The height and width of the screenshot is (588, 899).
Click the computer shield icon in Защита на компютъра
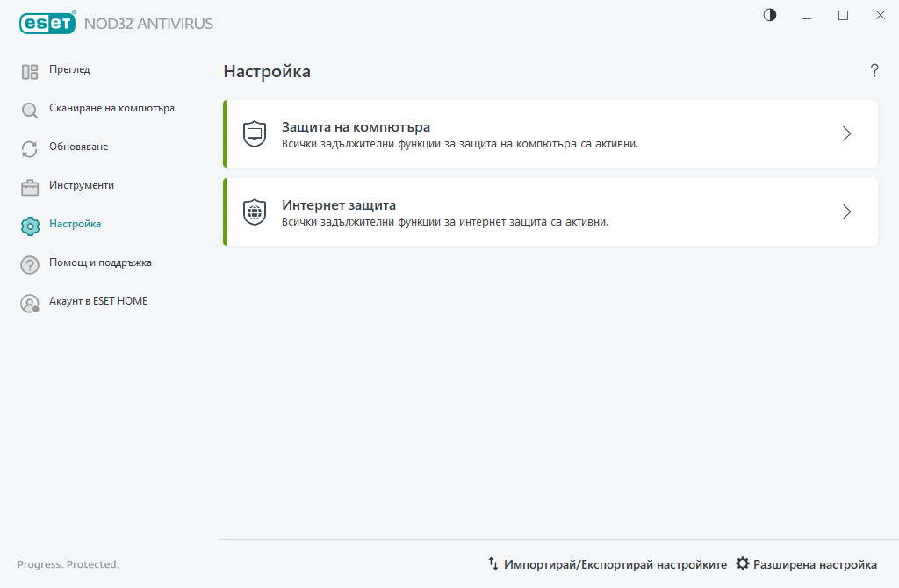point(255,134)
